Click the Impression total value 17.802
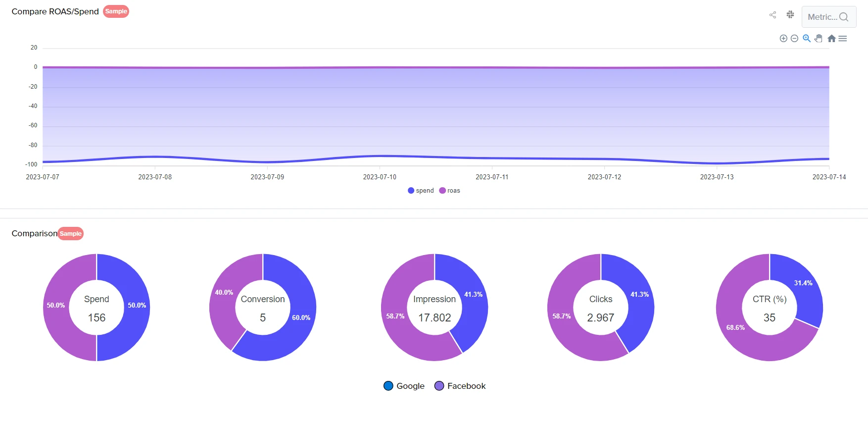868x424 pixels. pos(434,318)
